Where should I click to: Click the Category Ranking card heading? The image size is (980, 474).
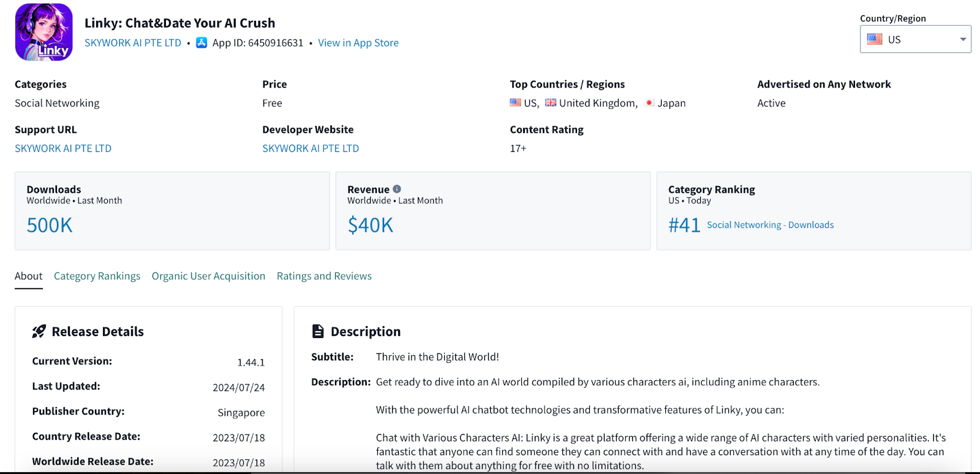pyautogui.click(x=712, y=189)
